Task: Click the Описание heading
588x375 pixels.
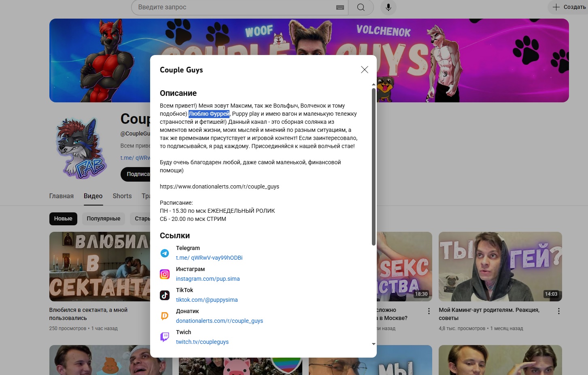Action: tap(178, 93)
